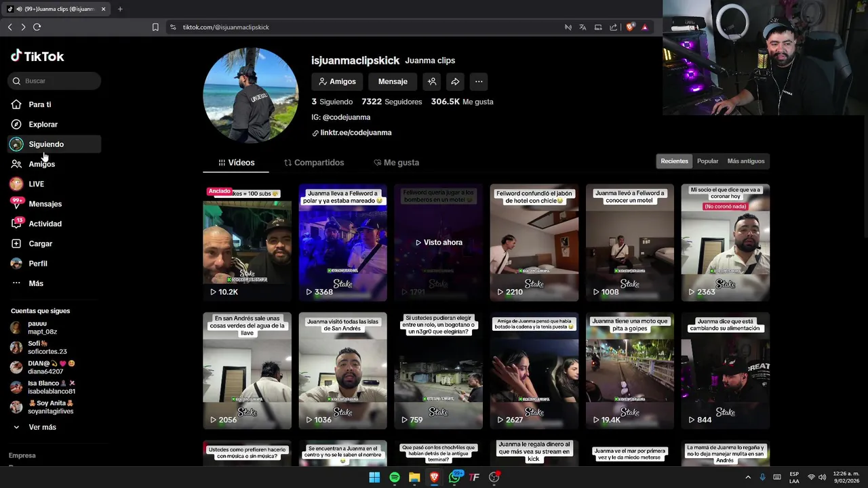Image resolution: width=868 pixels, height=488 pixels.
Task: Click the browser share icon
Action: click(x=613, y=27)
